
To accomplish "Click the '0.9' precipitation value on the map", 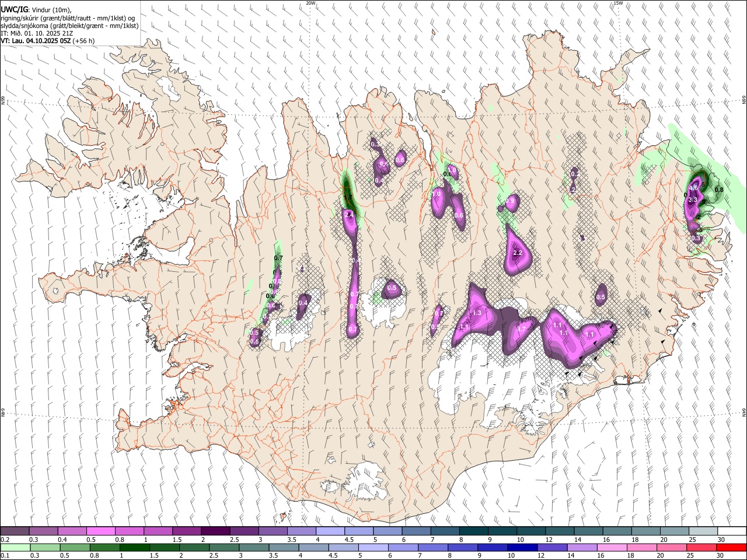I will coord(510,201).
